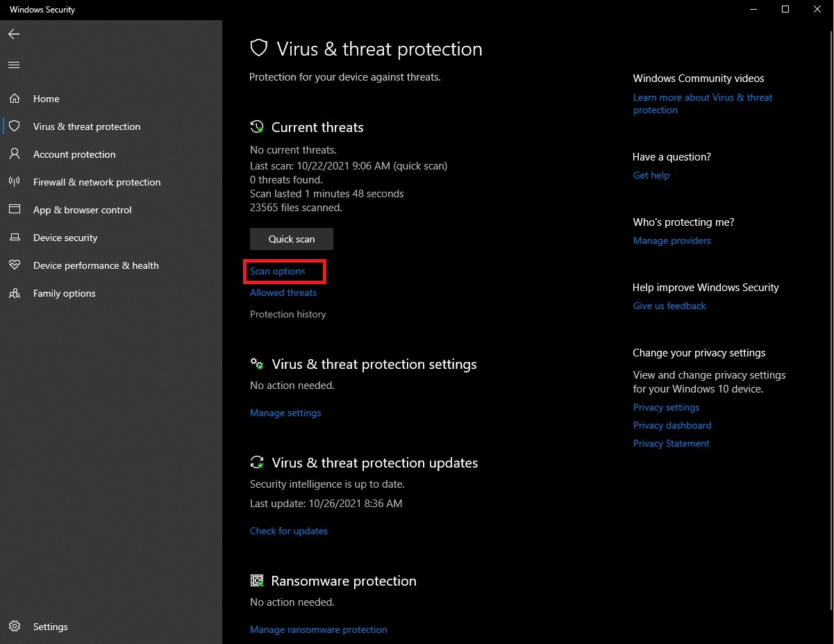Check for security intelligence updates
Viewport: 834px width, 644px height.
pos(289,531)
